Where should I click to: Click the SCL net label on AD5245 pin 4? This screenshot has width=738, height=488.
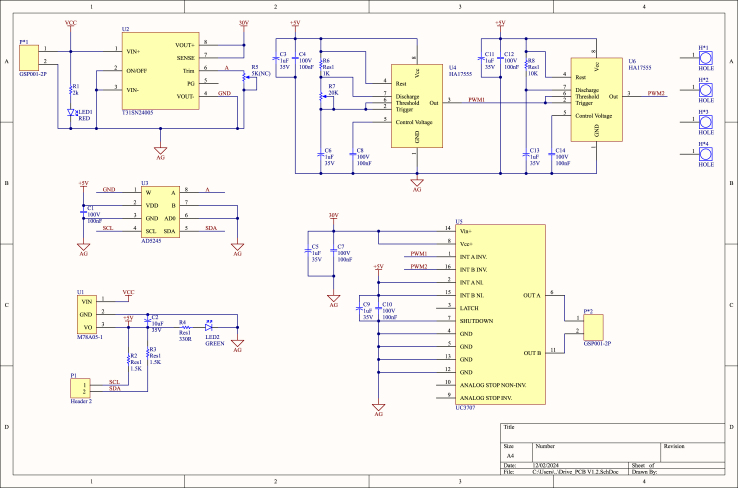click(108, 228)
